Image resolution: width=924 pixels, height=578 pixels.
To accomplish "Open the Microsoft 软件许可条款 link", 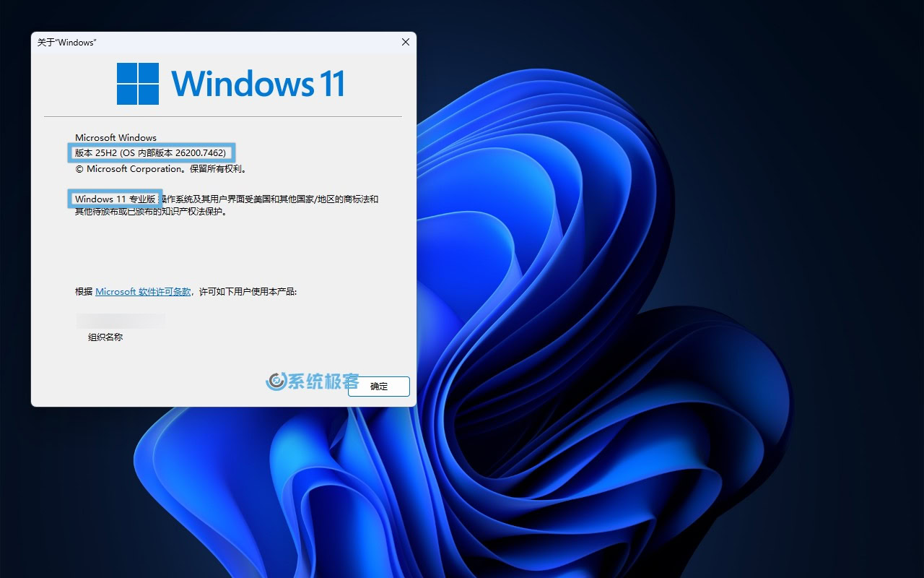I will coord(143,292).
